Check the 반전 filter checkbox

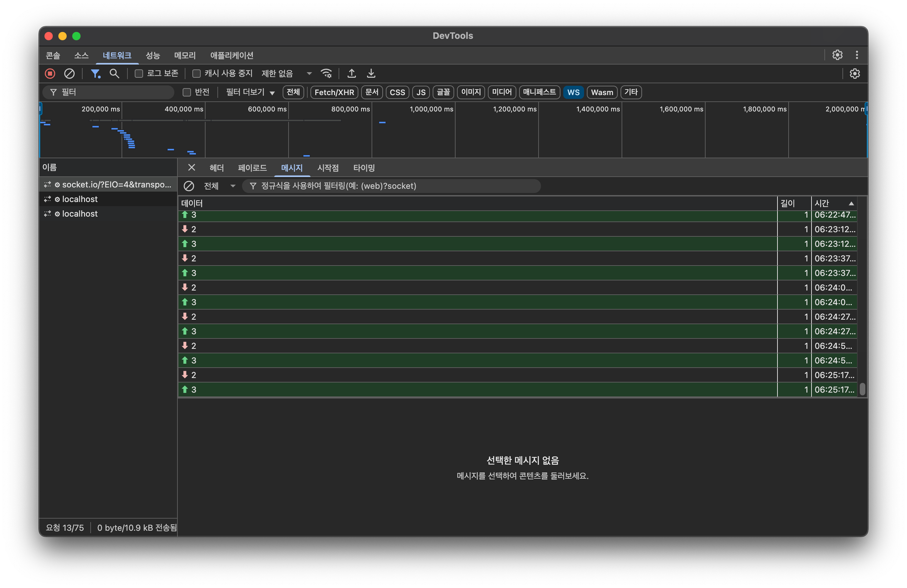pos(187,92)
